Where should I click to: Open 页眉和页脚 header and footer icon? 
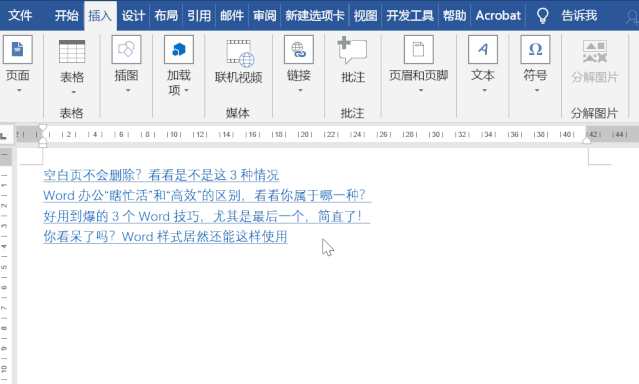click(419, 49)
